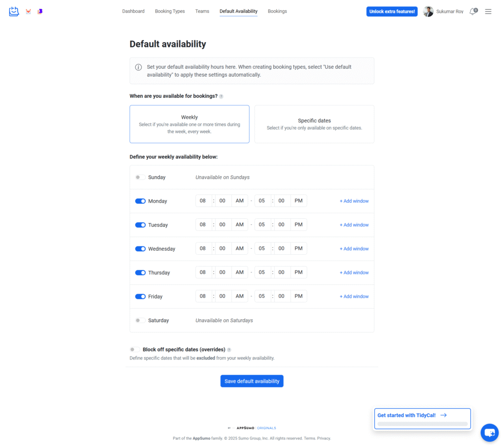Open the hamburger menu icon
Viewport: 504px width, 447px height.
[x=488, y=11]
